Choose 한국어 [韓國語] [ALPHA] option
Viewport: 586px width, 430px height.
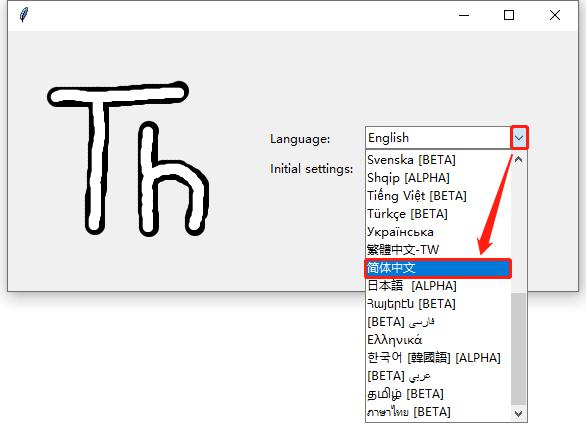point(438,358)
